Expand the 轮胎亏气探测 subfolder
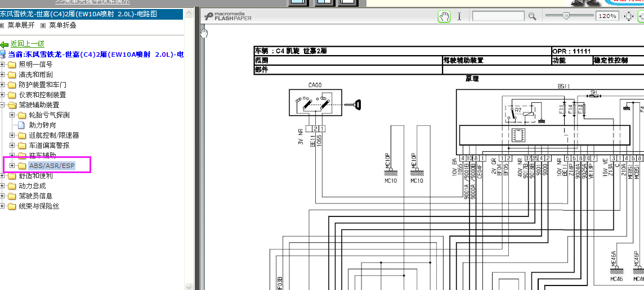 pos(12,115)
